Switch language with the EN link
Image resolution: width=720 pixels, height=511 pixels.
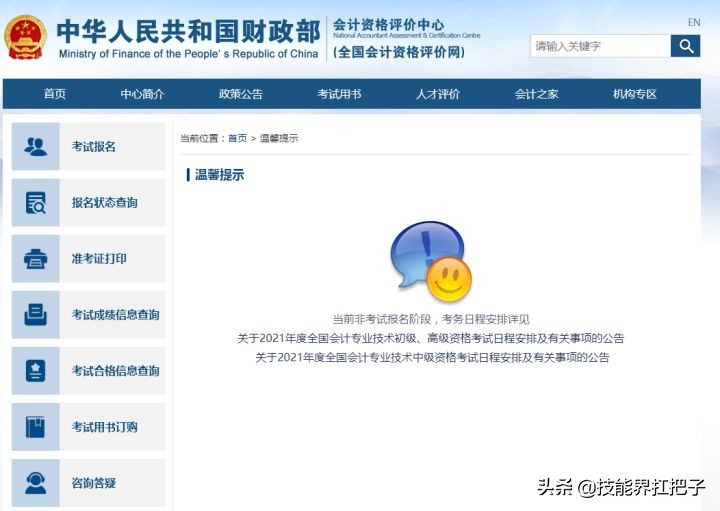694,22
